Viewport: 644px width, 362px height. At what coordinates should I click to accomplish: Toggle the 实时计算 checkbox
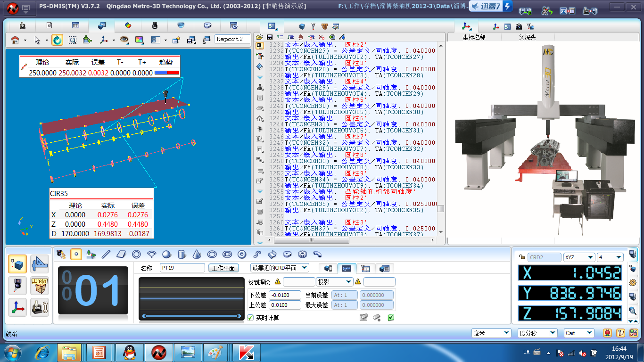[250, 318]
